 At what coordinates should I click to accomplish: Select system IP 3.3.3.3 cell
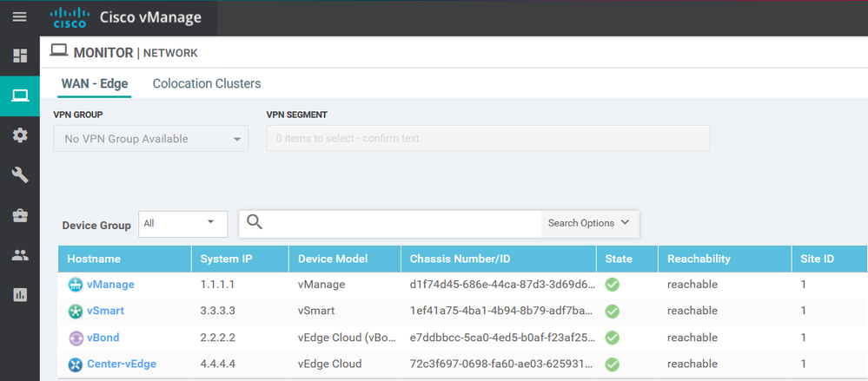(218, 312)
